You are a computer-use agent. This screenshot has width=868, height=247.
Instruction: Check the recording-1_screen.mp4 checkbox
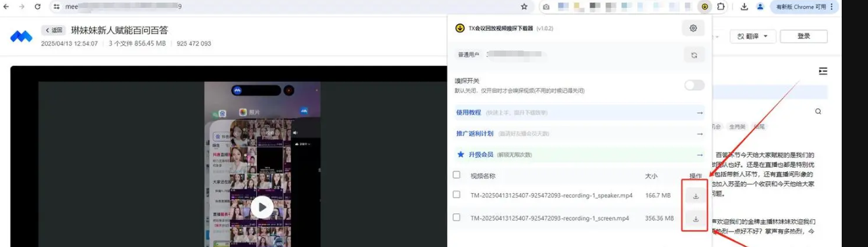(457, 217)
